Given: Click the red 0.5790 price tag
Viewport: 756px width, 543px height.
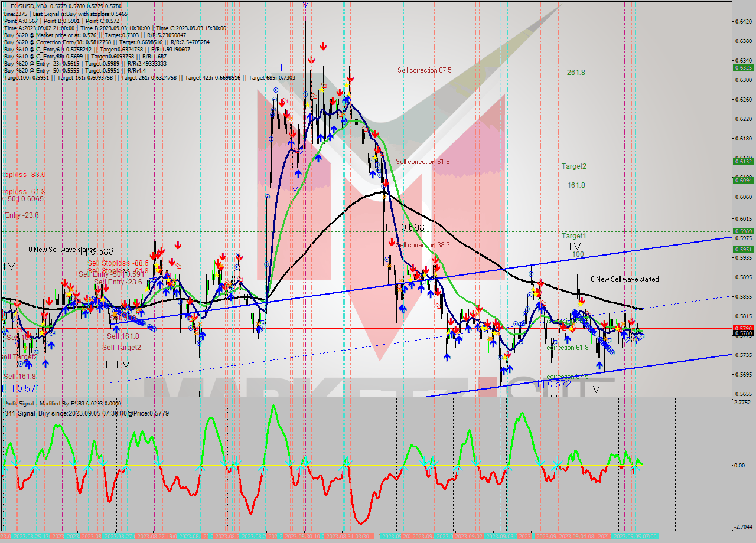Looking at the screenshot, I should (x=742, y=328).
